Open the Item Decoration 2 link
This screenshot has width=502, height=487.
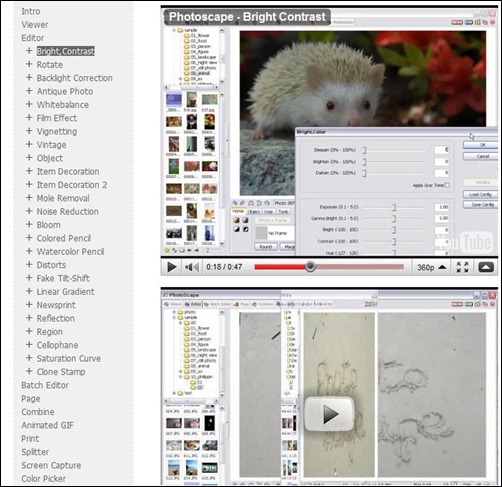72,185
